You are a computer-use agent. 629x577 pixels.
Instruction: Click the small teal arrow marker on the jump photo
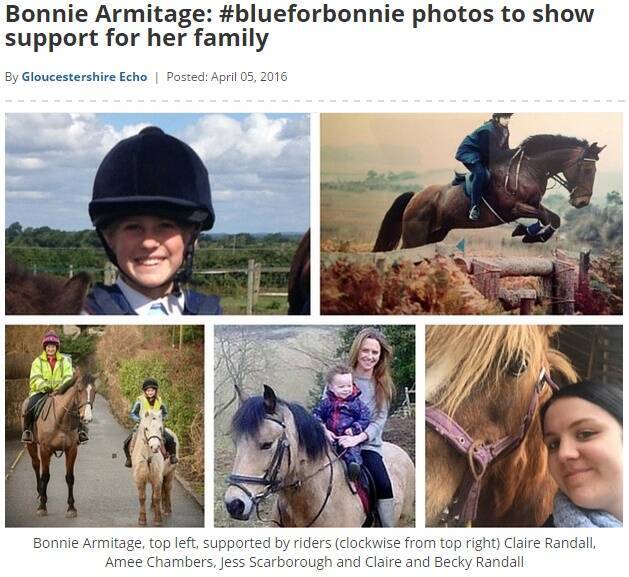[x=461, y=245]
